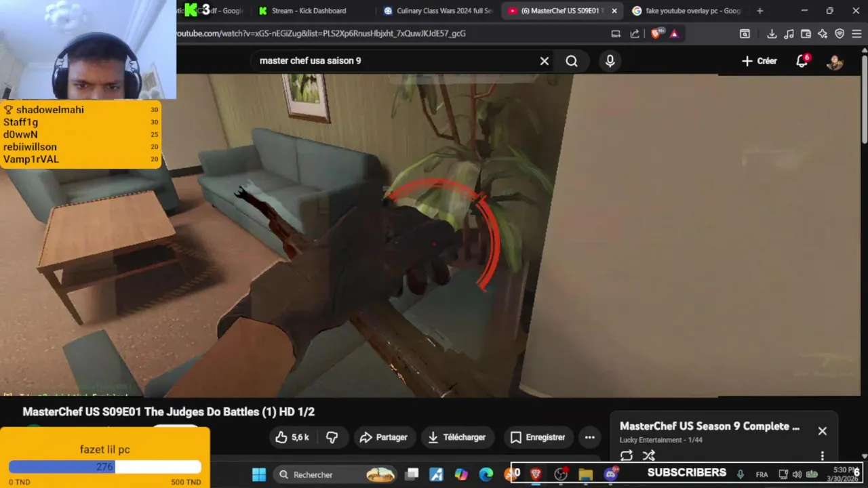Click the FRA language indicator in tray
This screenshot has height=488, width=868.
click(x=762, y=474)
